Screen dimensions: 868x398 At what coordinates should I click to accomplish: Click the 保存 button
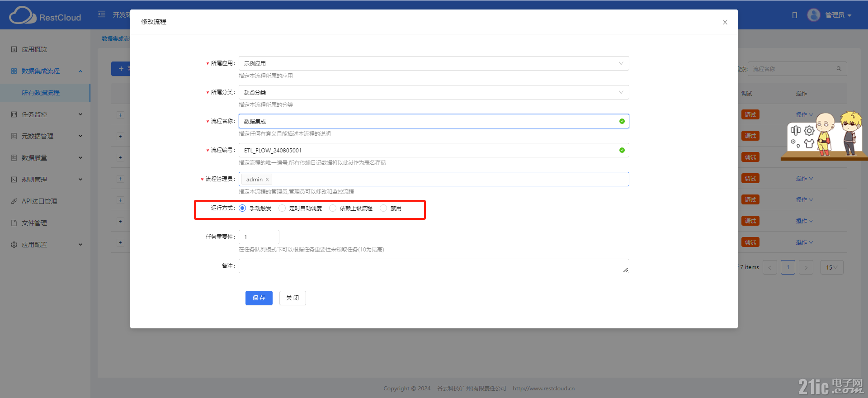pyautogui.click(x=259, y=298)
